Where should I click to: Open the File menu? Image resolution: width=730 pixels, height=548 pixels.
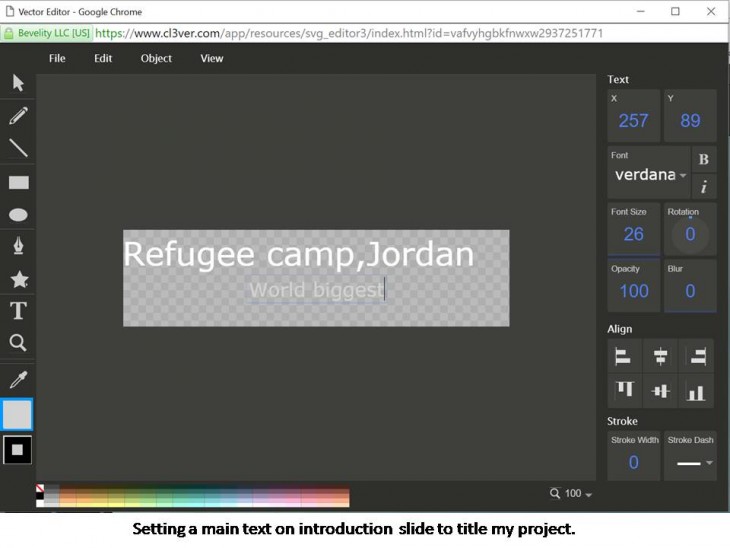click(x=57, y=58)
